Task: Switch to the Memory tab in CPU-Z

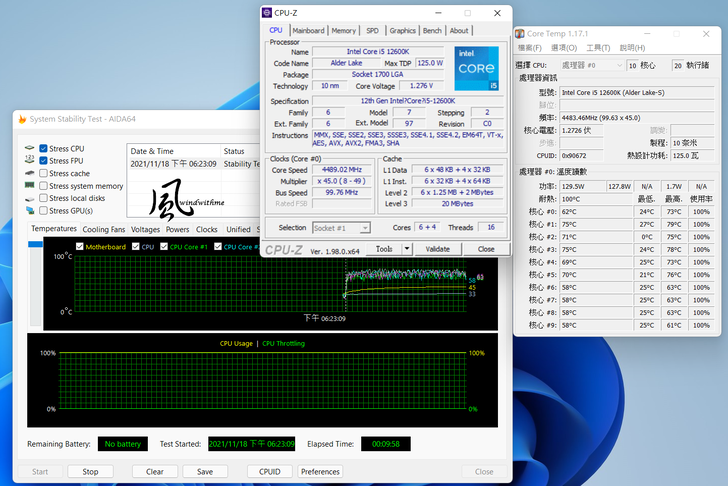Action: click(x=343, y=31)
